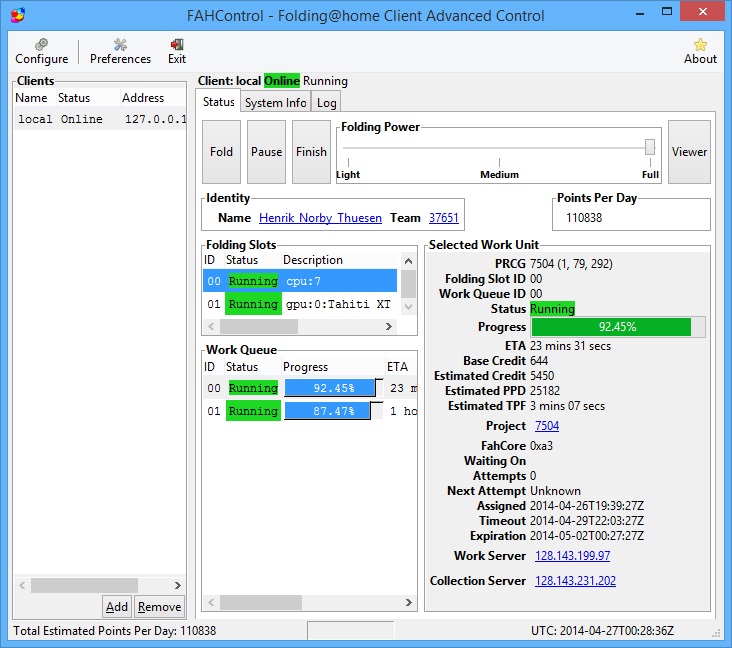Click the Expiration value 2014-05-02T00:27:27Z

point(587,535)
